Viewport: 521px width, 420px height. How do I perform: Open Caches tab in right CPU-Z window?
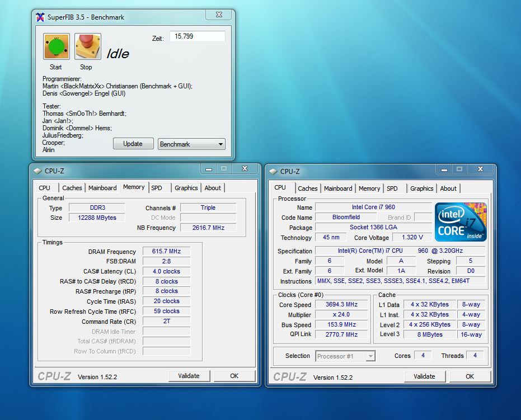tap(307, 188)
